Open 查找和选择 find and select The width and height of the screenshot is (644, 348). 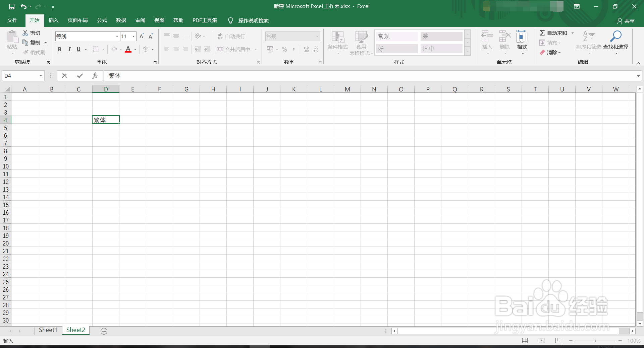coord(616,42)
